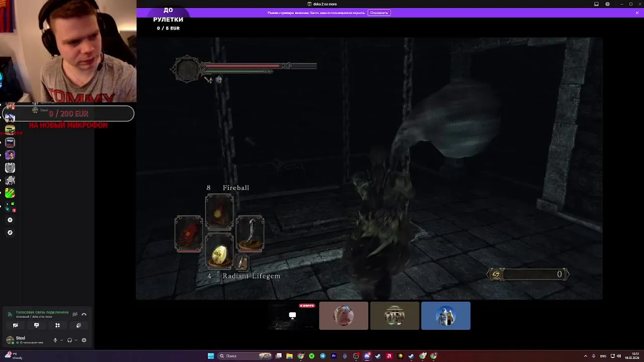Screen dimensions: 644x362
Task: Open the green car server icon
Action: pos(10,130)
